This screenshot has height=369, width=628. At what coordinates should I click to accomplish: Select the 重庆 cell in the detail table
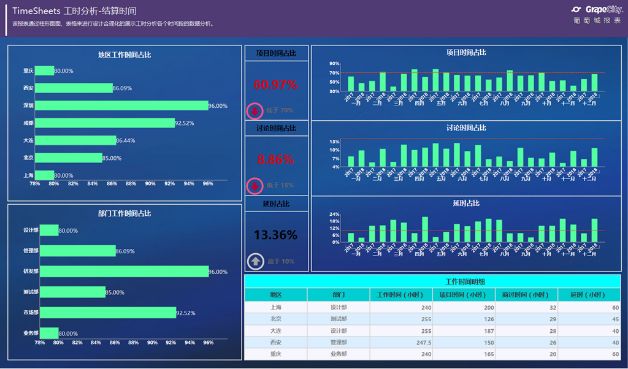click(x=276, y=354)
